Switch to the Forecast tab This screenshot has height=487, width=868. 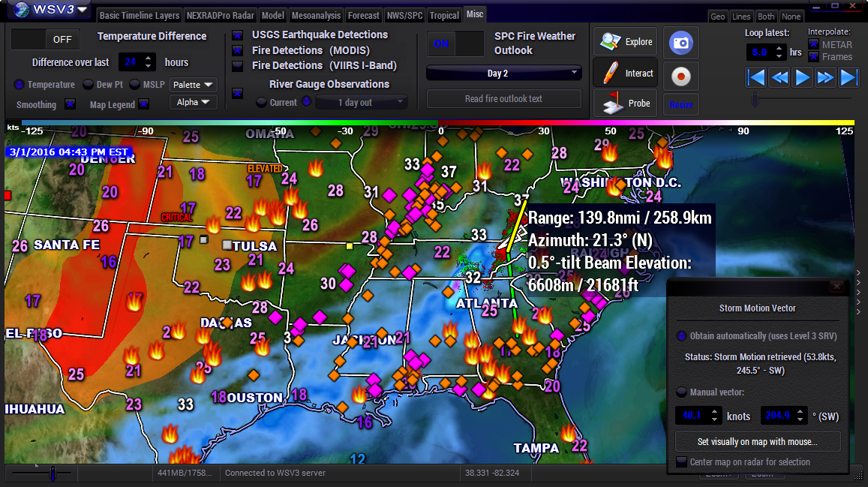tap(364, 16)
